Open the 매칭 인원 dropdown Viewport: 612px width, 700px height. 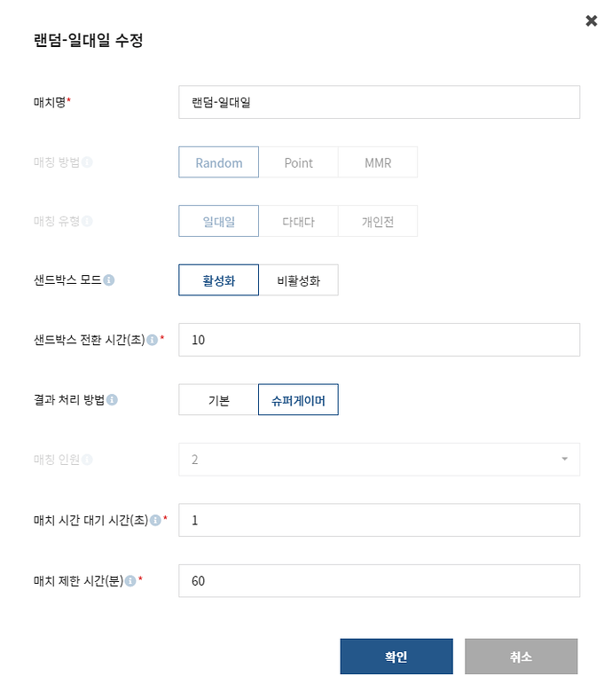[379, 460]
